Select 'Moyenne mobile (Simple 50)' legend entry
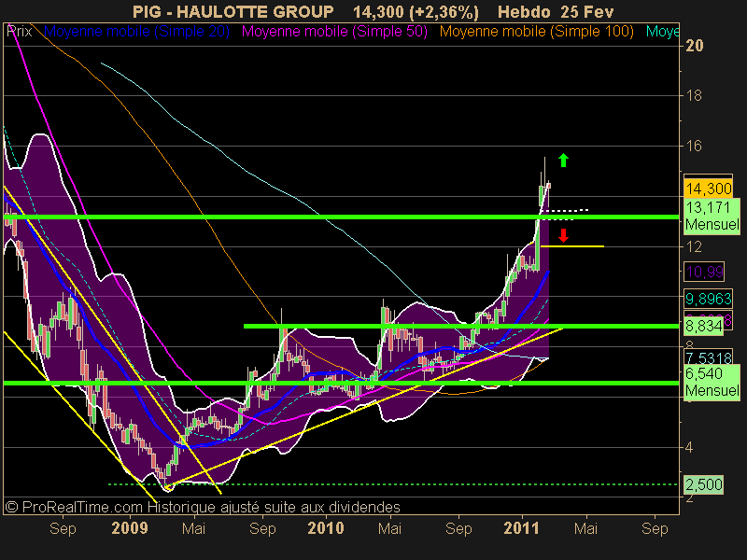Viewport: 747px width, 560px height. [x=334, y=32]
